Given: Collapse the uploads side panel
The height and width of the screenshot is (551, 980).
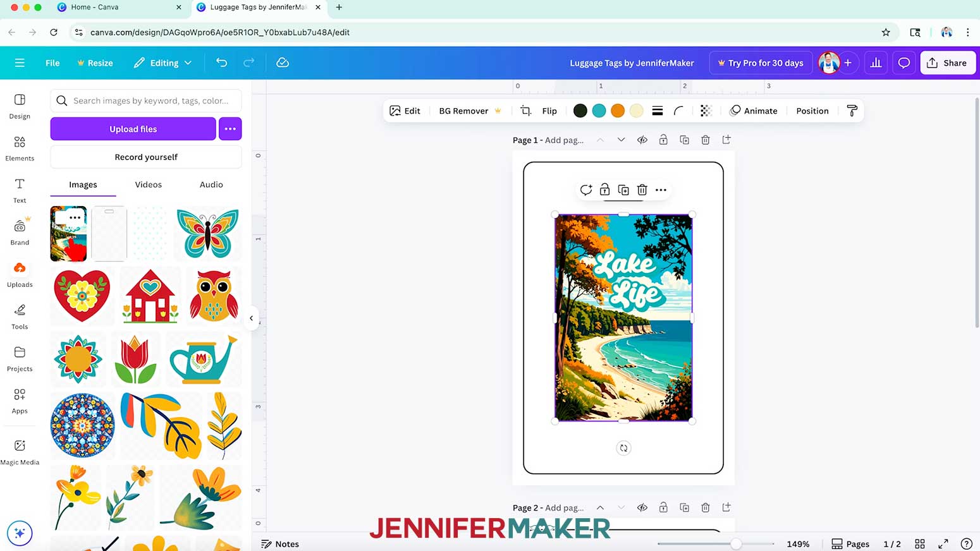Looking at the screenshot, I should (251, 318).
